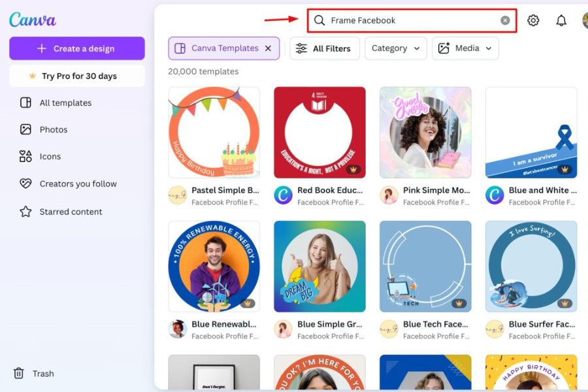Open the yellow Happy Birthday confetti thumbnail
588x392 pixels.
pos(531,372)
